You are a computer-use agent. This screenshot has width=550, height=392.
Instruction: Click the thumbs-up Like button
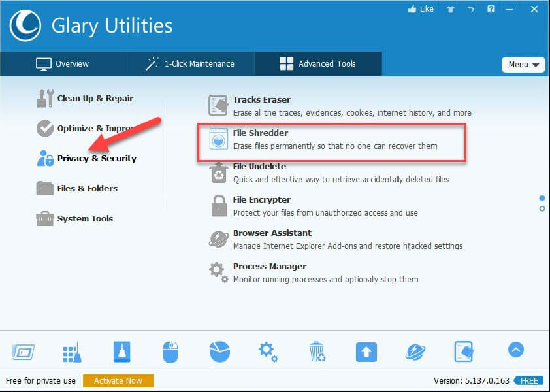(x=421, y=9)
